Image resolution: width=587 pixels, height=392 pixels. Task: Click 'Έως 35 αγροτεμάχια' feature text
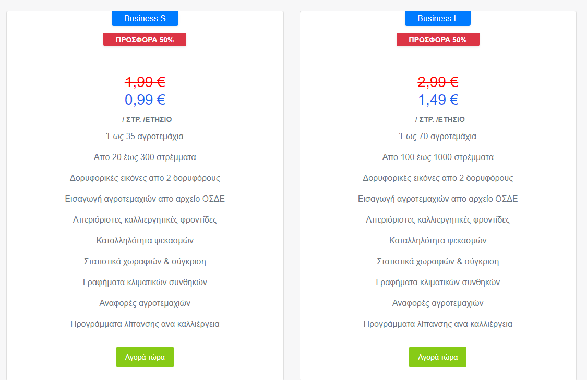coord(145,137)
